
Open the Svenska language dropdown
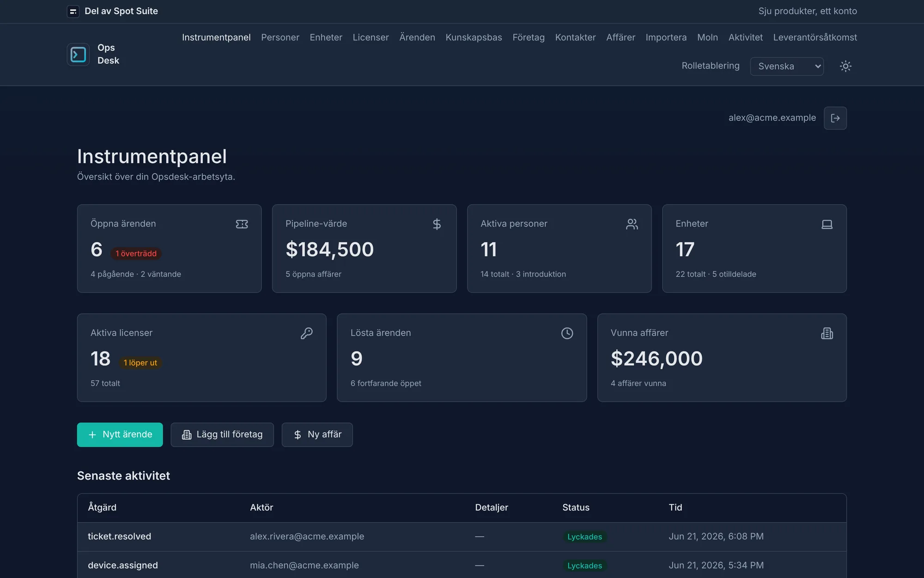(x=787, y=66)
